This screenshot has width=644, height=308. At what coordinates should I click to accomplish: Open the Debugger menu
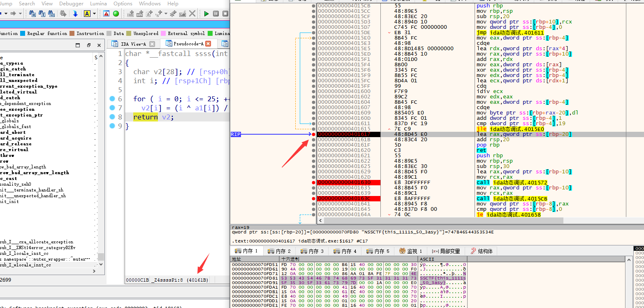71,4
